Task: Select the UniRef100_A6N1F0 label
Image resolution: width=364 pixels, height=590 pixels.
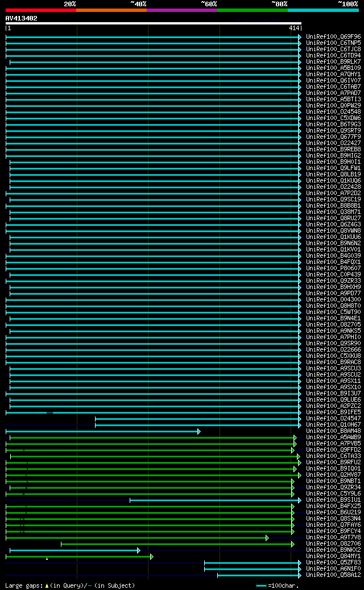Action: (x=333, y=568)
